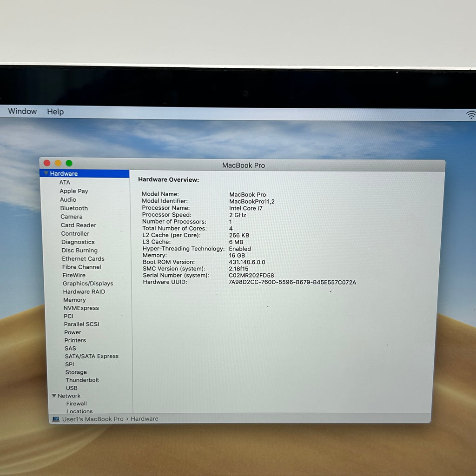This screenshot has width=476, height=476.
Task: Click the Wi-Fi status icon in the menu bar
Action: point(471,115)
